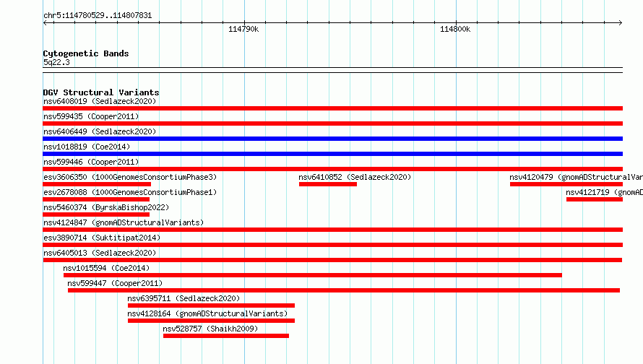Click the nsv4121719 variant label

pyautogui.click(x=605, y=192)
